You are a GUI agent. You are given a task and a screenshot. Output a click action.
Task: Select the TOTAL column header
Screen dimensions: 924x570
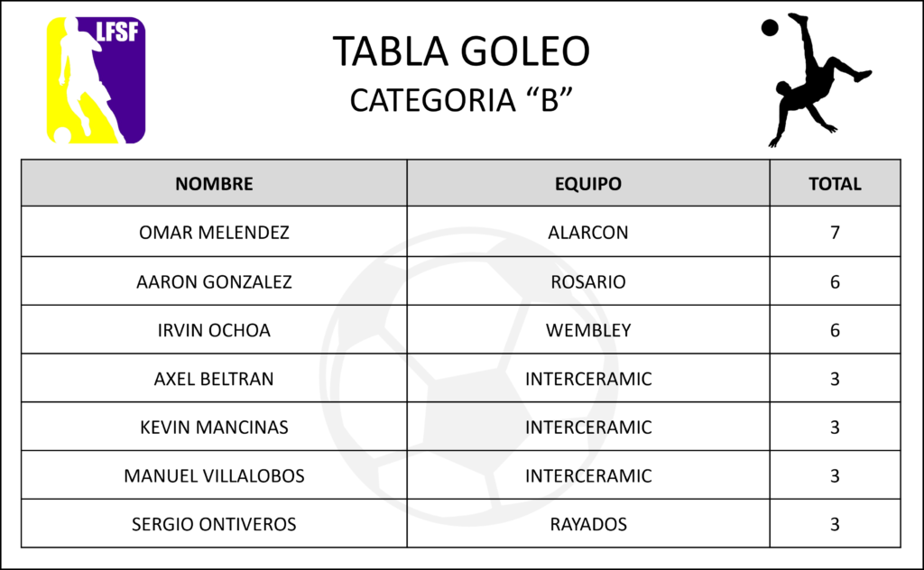click(x=835, y=183)
